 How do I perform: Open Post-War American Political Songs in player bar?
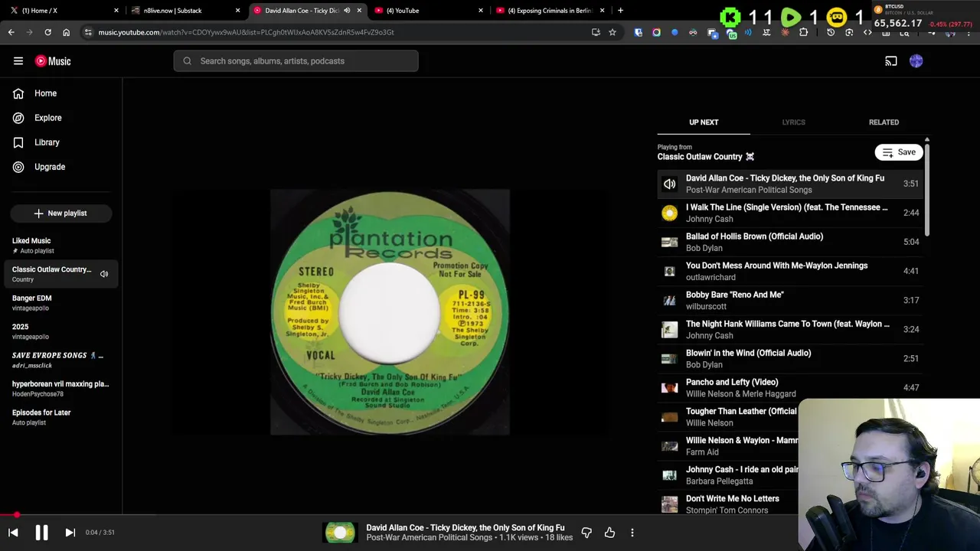429,538
